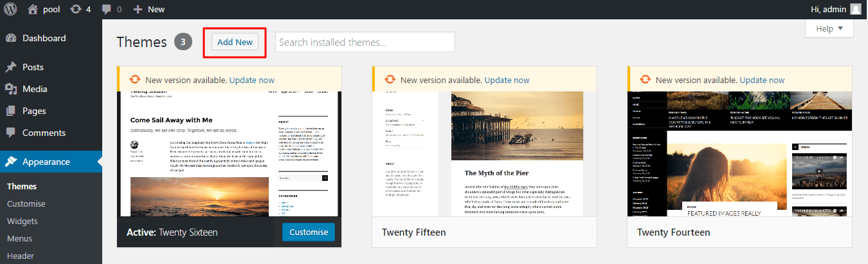Open the Posts menu
Image resolution: width=868 pixels, height=264 pixels.
tap(51, 67)
